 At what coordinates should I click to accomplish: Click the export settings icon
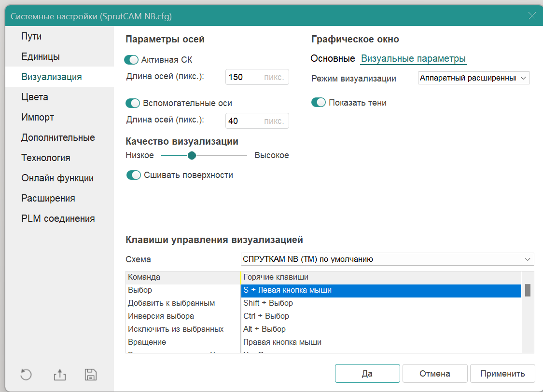(59, 375)
